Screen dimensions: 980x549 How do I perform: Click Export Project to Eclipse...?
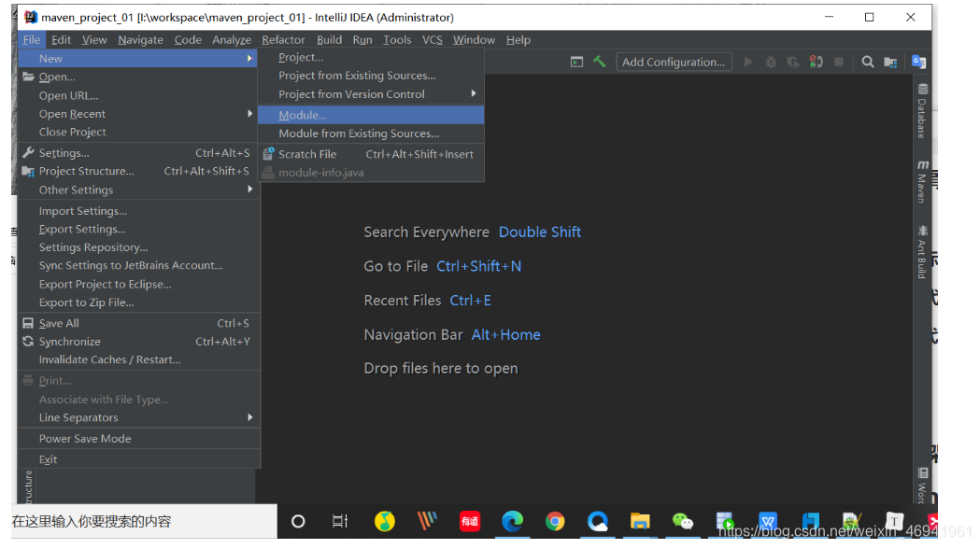coord(139,284)
